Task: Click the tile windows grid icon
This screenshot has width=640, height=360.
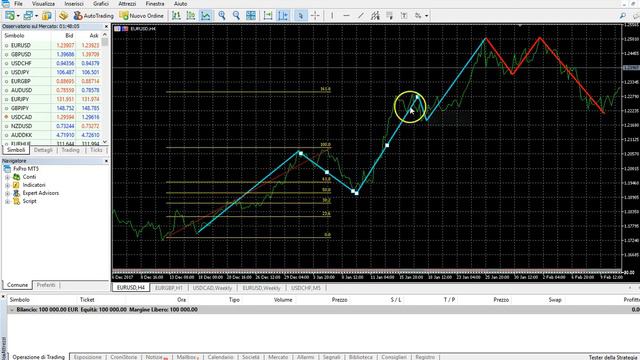Action: click(251, 16)
